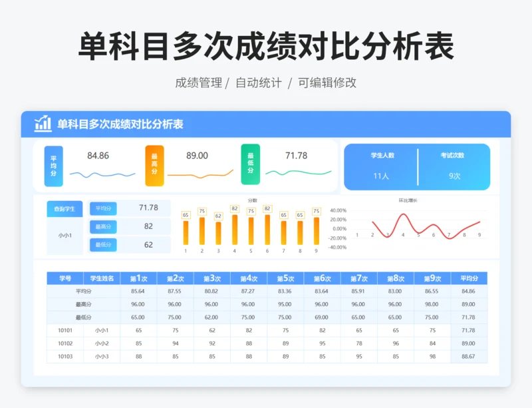The height and width of the screenshot is (408, 532).
Task: Click the 平均分 column header at table right
Action: pos(469,278)
